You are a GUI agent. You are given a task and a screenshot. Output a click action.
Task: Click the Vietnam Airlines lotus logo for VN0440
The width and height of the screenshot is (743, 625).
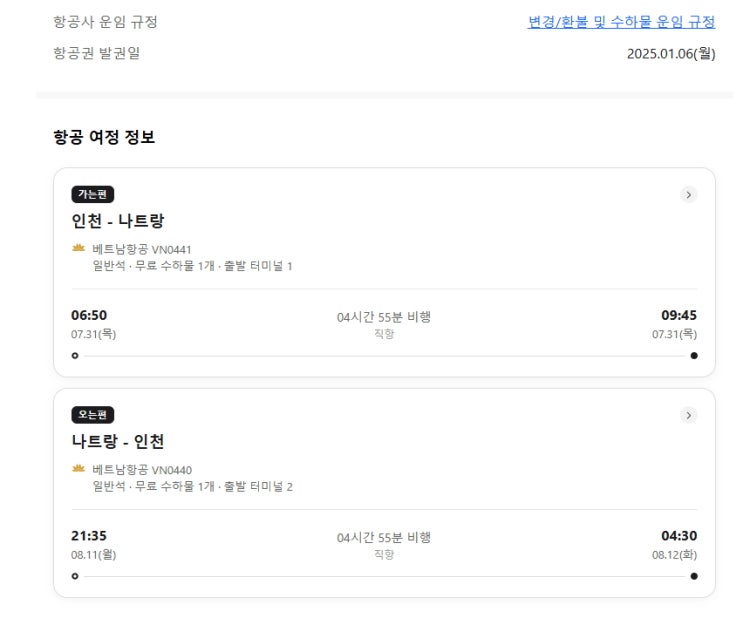coord(79,469)
